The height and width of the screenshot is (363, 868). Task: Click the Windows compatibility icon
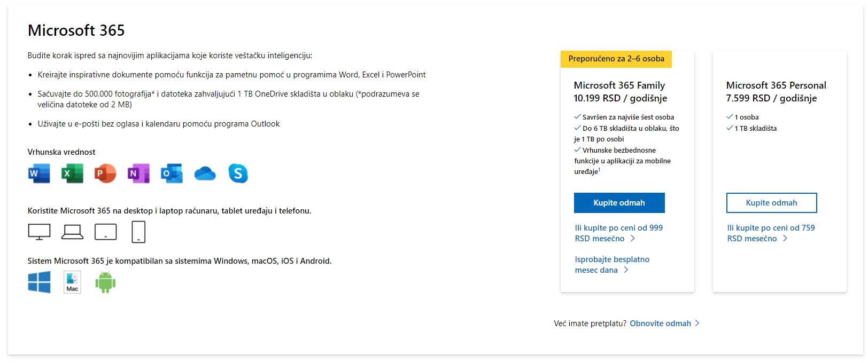[38, 282]
